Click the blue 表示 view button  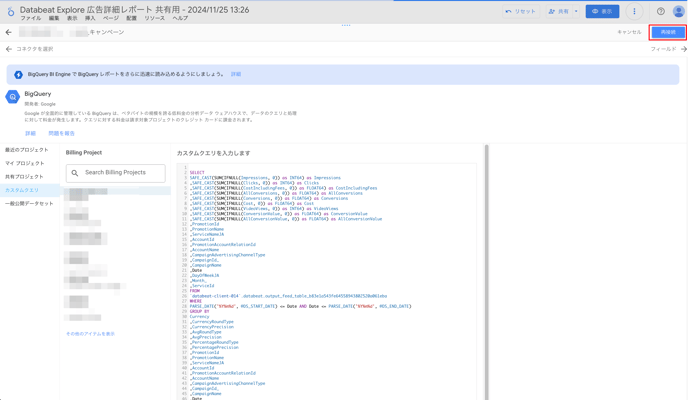[x=602, y=11]
